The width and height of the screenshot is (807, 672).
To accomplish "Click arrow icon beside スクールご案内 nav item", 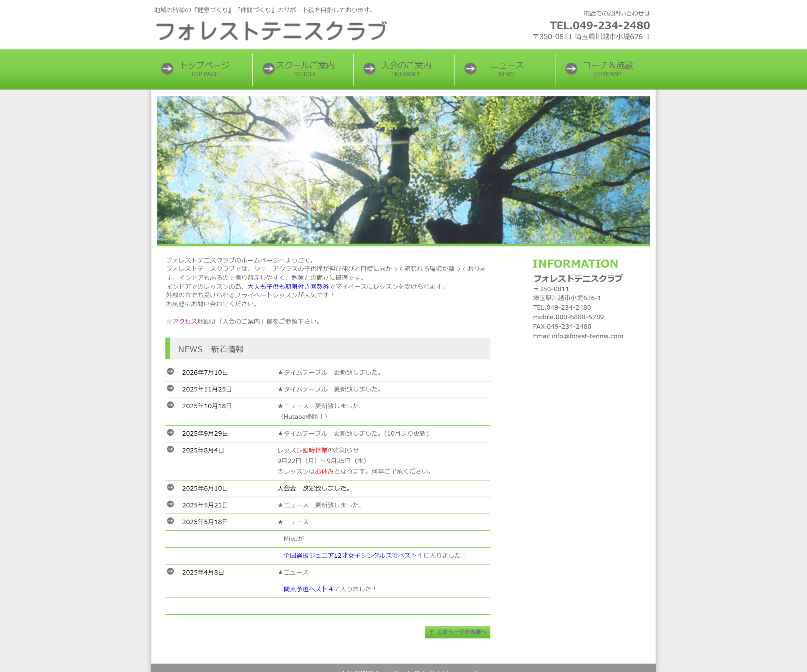I will [269, 69].
